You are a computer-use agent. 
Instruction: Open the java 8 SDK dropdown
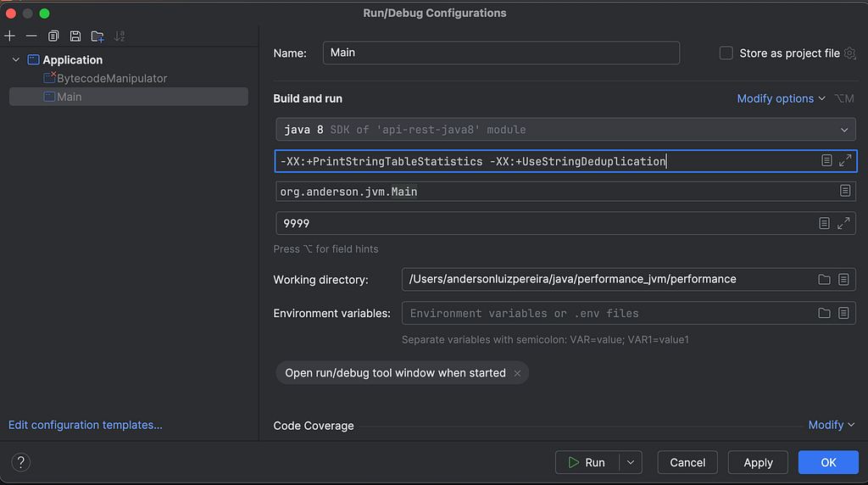pos(565,130)
